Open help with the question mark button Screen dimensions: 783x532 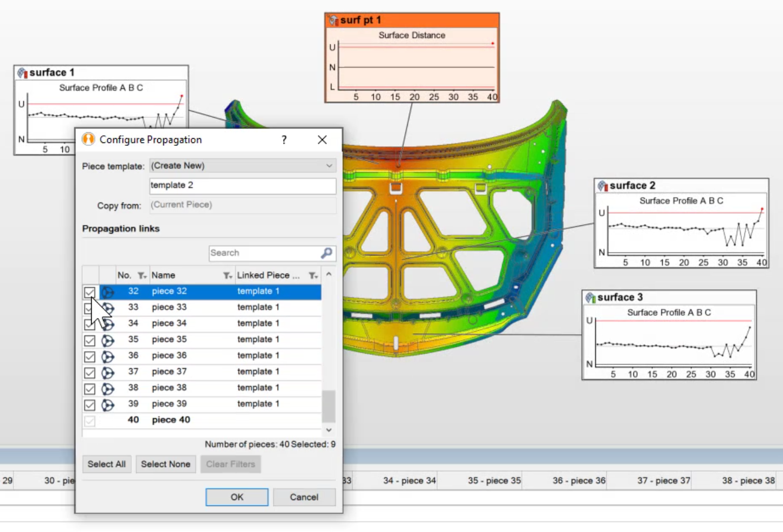pos(284,140)
